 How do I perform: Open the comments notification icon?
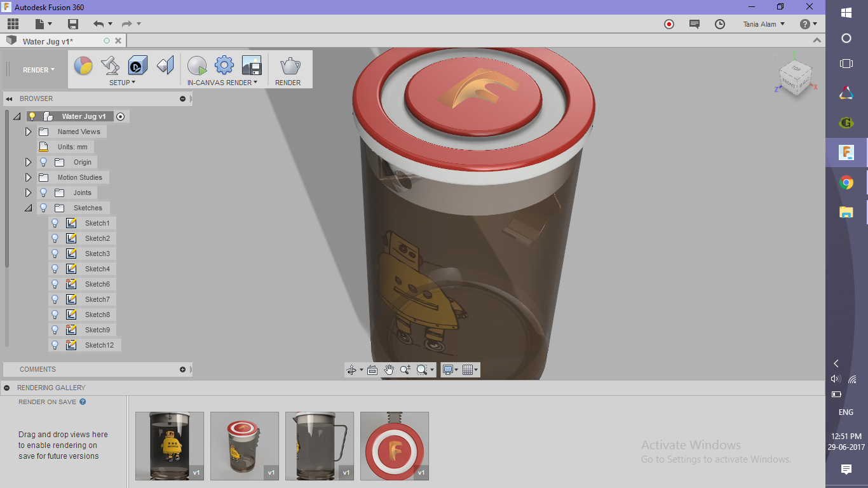tap(695, 24)
